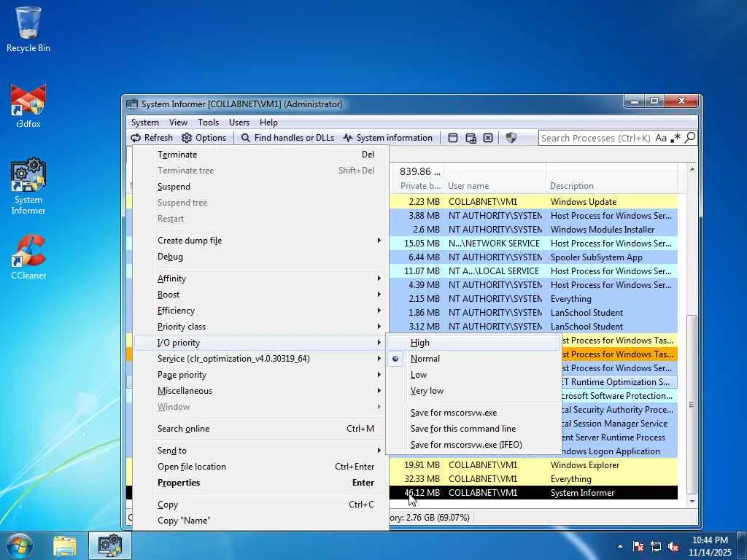
Task: Select the Windows Modules Installer row
Action: point(533,230)
